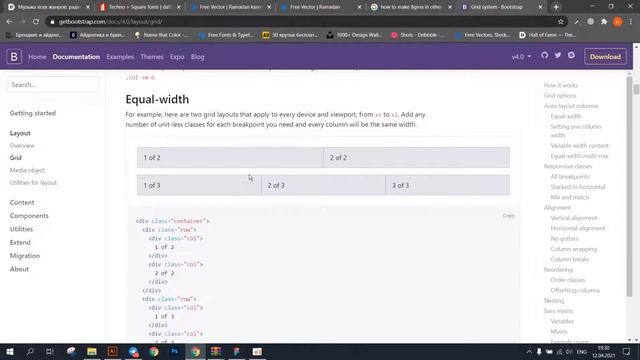The image size is (640, 360).
Task: Open Utilities for layout link
Action: point(33,182)
